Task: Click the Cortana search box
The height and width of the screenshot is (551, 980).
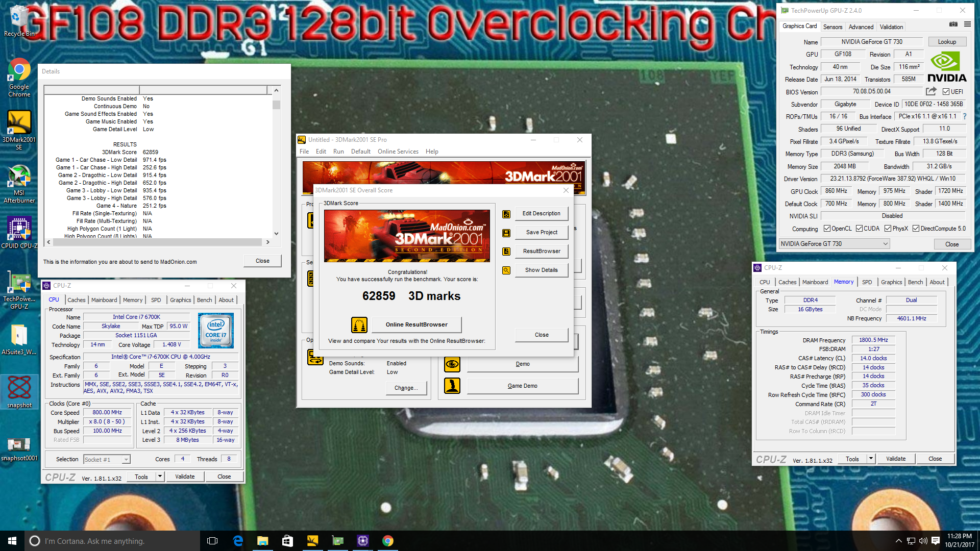Action: 112,541
